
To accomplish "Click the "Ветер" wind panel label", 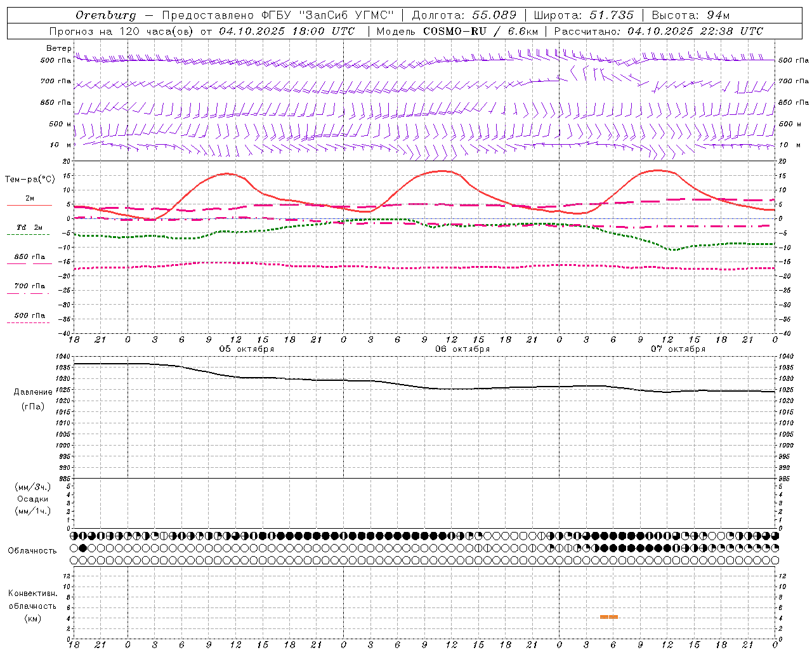I will [x=58, y=48].
